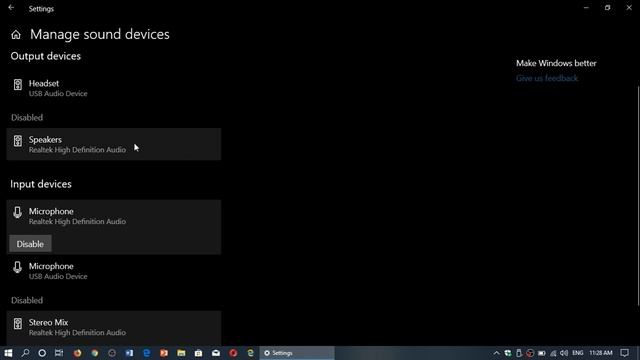Image resolution: width=640 pixels, height=360 pixels.
Task: Select Microphone Realtek High Definition Audio
Action: 114,216
